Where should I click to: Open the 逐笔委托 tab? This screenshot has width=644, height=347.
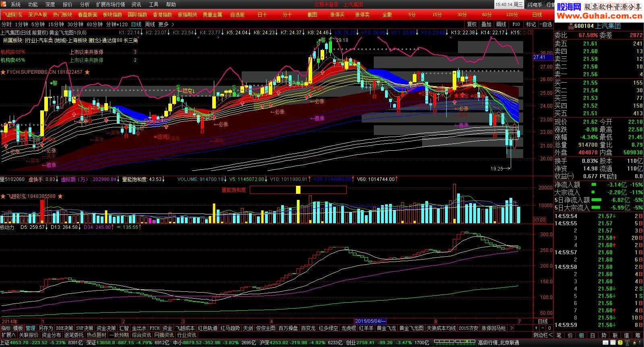click(74, 335)
